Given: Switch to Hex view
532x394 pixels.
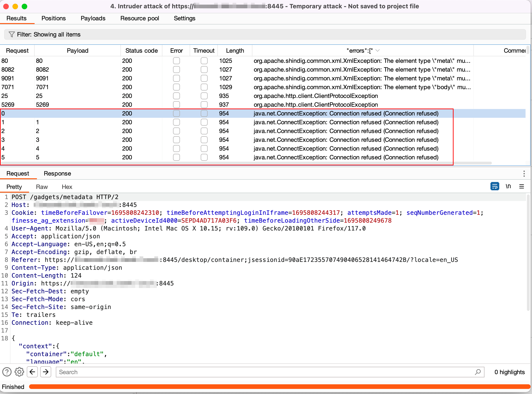Looking at the screenshot, I should 67,187.
